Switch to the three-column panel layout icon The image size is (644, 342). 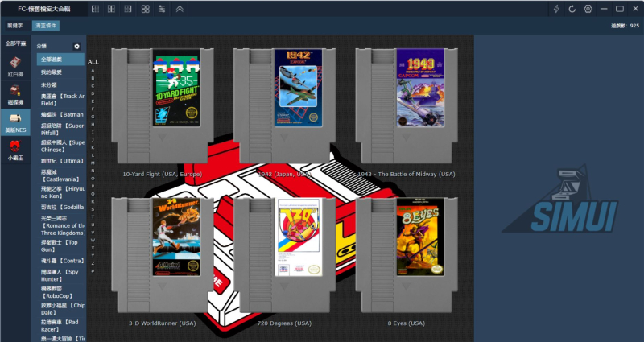[95, 9]
